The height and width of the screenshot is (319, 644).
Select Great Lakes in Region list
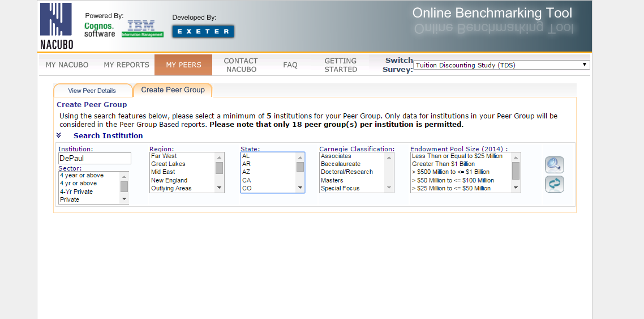[x=168, y=164]
